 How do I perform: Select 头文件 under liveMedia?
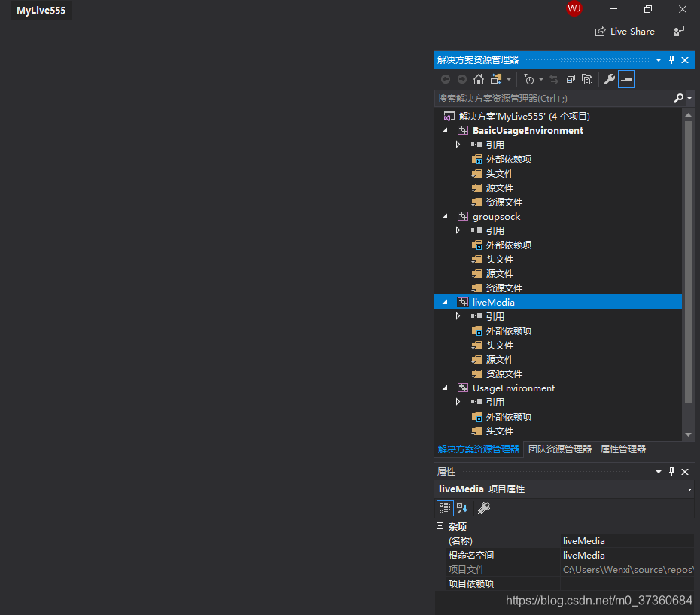click(x=500, y=346)
